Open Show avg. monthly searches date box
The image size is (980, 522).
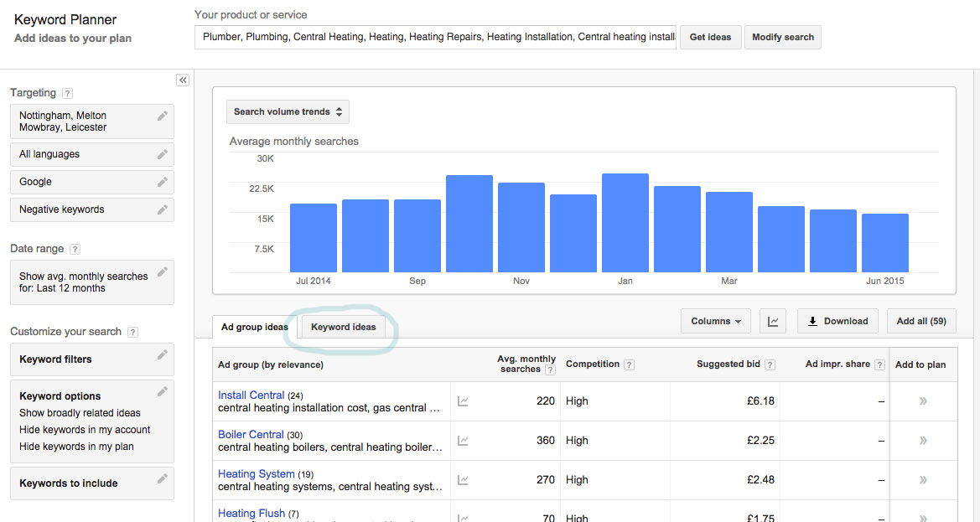[x=92, y=282]
